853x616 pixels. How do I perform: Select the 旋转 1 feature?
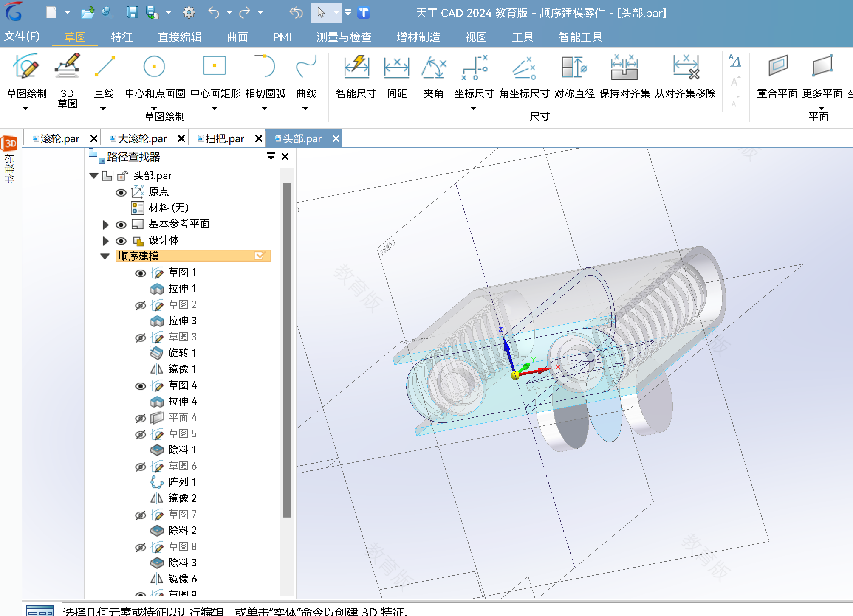[174, 353]
